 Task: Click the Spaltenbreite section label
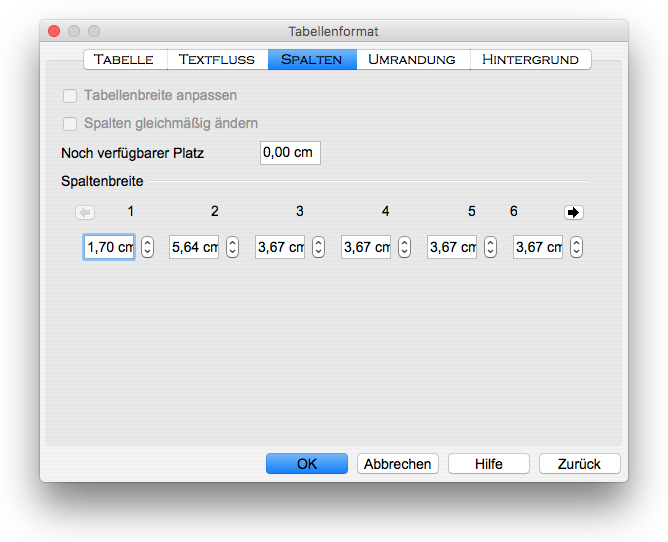pos(102,181)
